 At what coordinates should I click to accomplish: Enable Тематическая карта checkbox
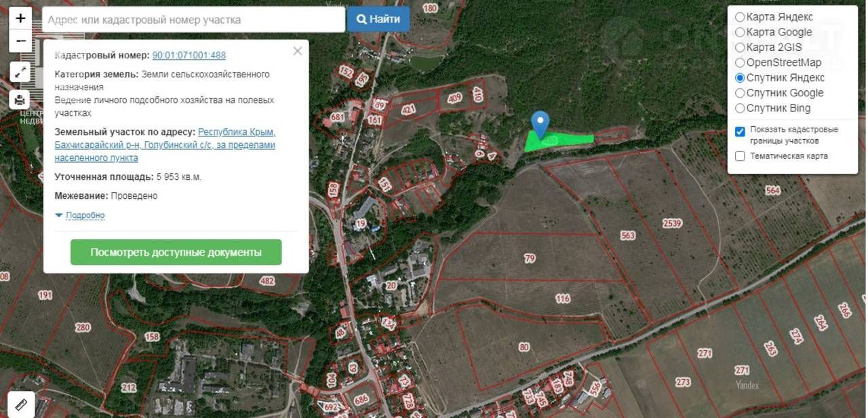(x=740, y=156)
